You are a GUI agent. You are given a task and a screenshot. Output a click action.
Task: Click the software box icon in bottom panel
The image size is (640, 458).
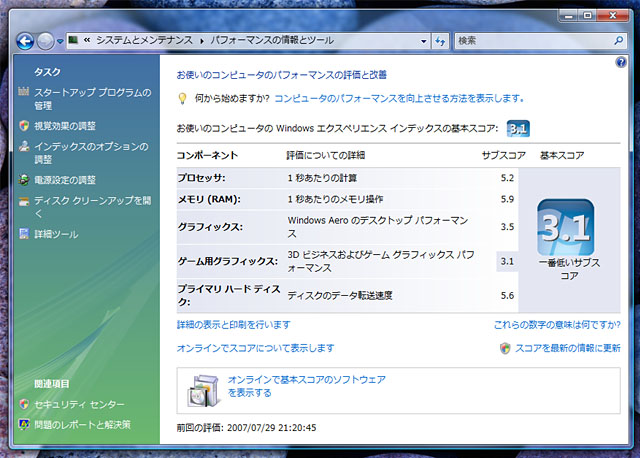pyautogui.click(x=204, y=391)
